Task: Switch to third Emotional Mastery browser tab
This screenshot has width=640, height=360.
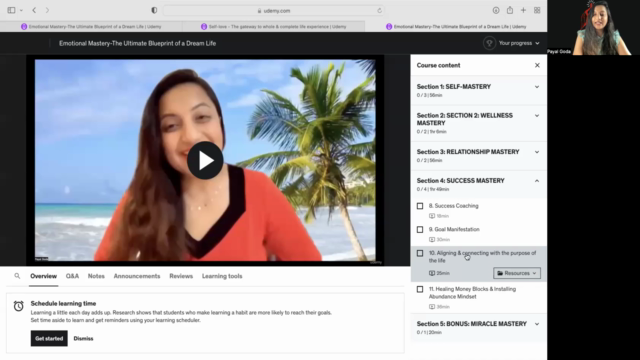Action: (456, 27)
